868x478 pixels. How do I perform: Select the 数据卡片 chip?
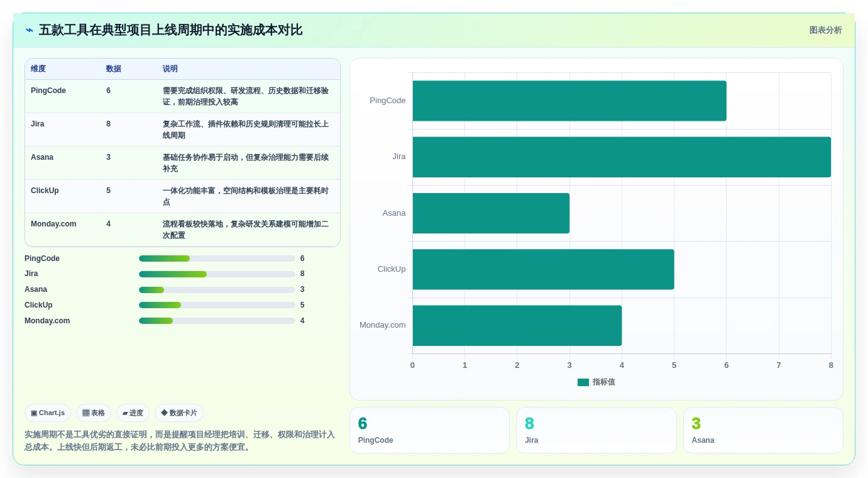(179, 413)
